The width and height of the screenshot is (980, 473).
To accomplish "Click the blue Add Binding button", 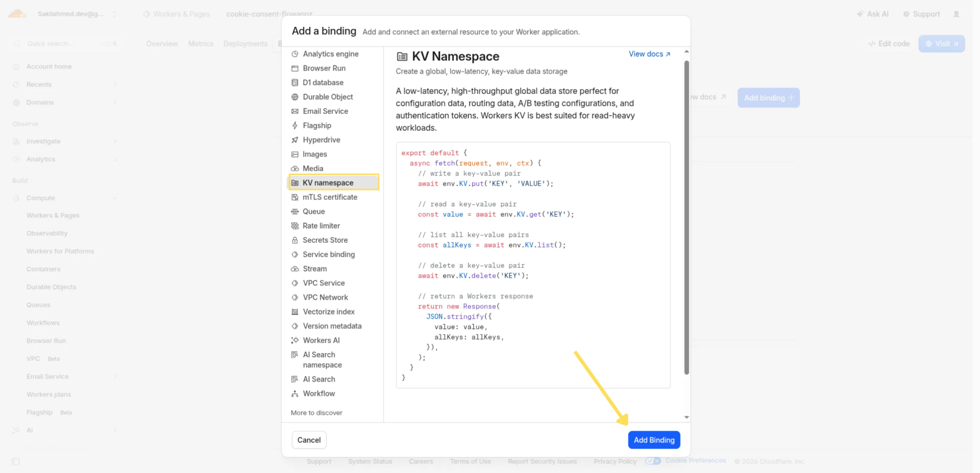I will coord(654,440).
